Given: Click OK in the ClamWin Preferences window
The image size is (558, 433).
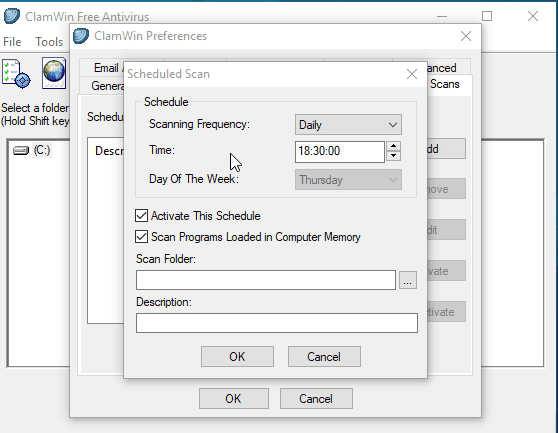Looking at the screenshot, I should (x=233, y=398).
